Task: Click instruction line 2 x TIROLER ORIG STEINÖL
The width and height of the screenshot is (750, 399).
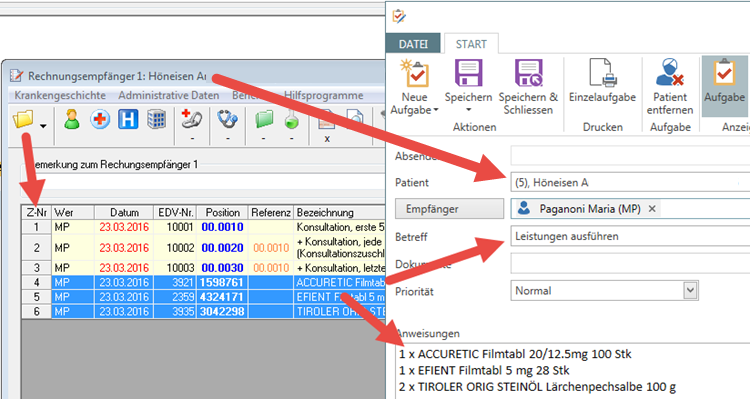Action: 537,387
